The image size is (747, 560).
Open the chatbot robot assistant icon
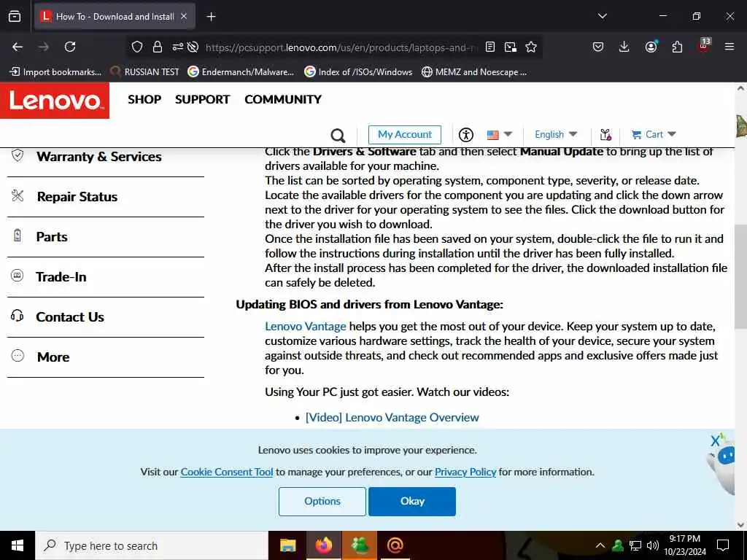coord(722,464)
